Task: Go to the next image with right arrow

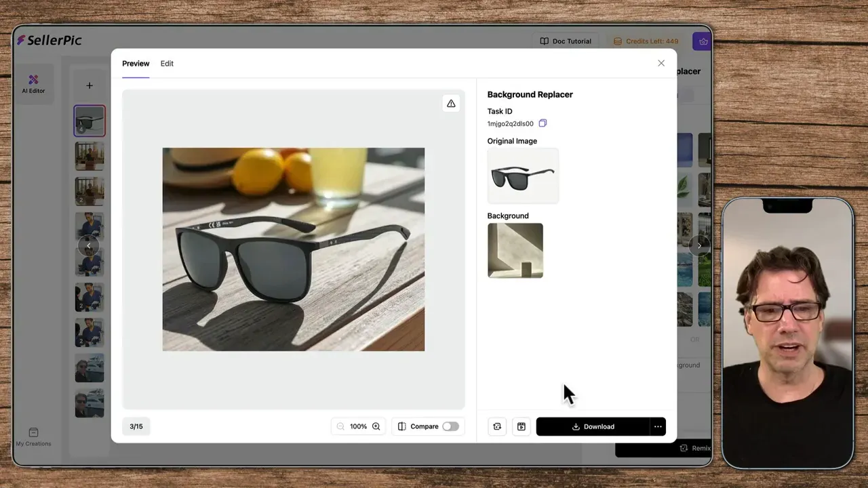Action: tap(699, 245)
